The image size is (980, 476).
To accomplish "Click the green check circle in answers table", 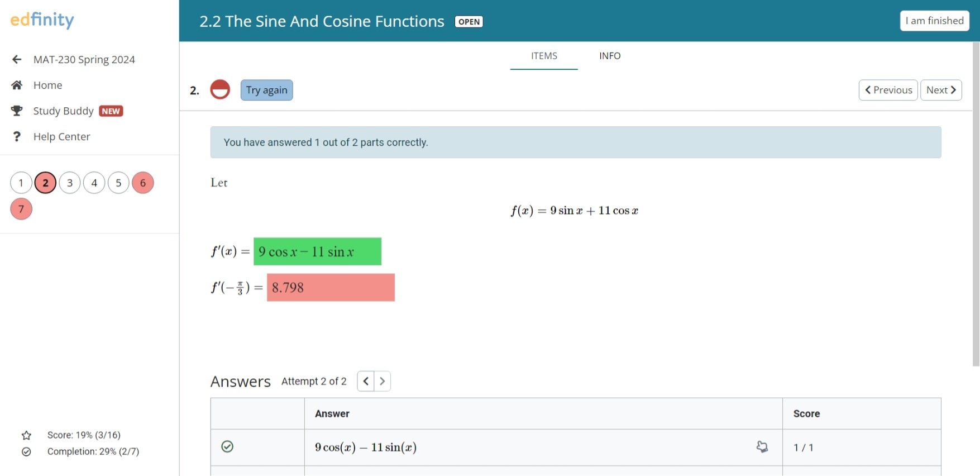I will (x=227, y=446).
